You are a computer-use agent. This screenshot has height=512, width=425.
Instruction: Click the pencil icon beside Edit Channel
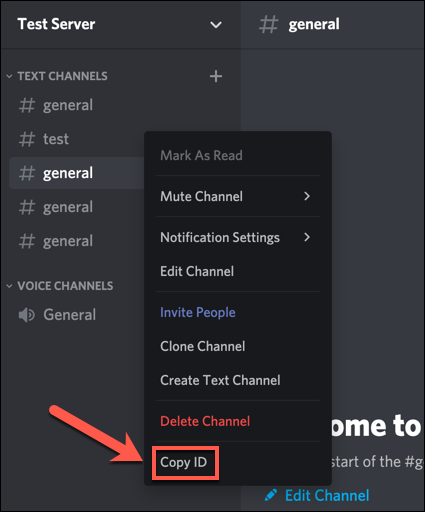coord(271,495)
